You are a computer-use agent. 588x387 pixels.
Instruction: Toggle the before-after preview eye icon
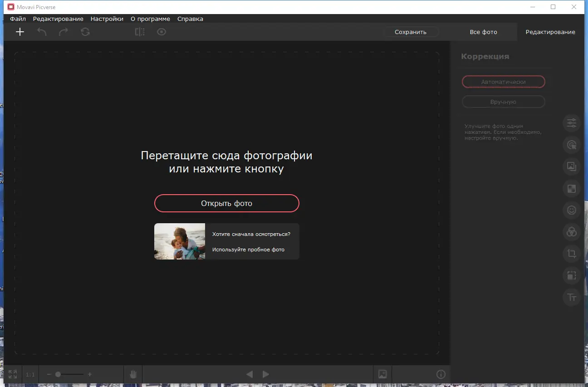click(162, 32)
